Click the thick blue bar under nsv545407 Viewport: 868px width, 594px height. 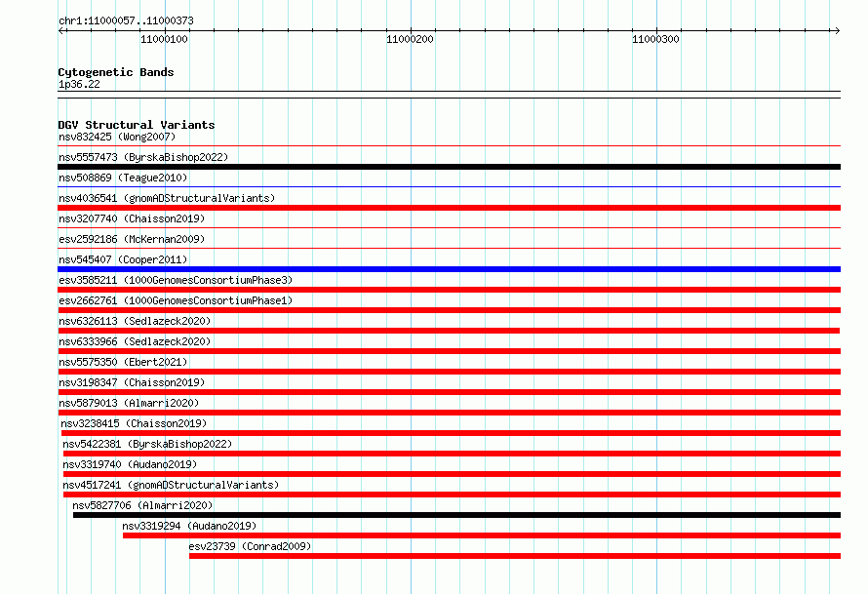[x=449, y=269]
